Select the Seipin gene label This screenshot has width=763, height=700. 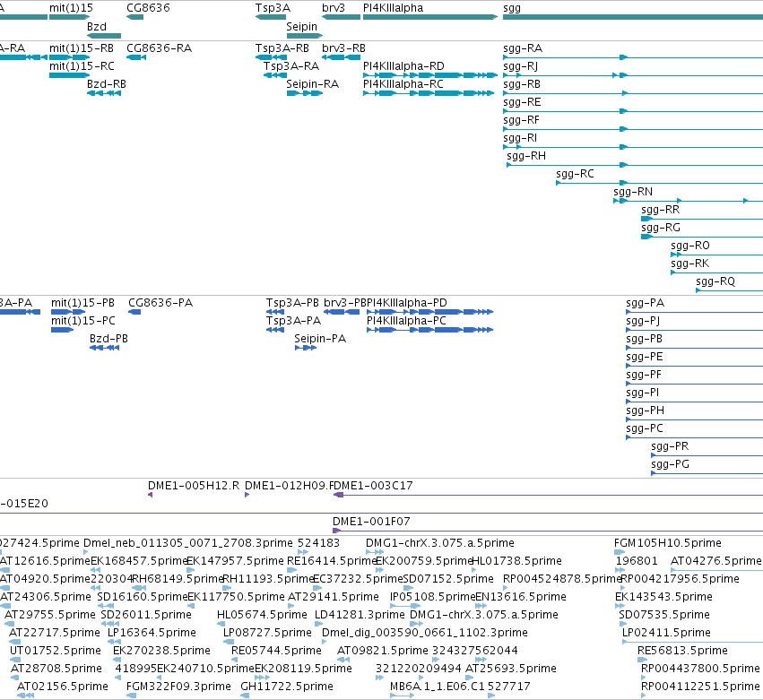pos(301,27)
